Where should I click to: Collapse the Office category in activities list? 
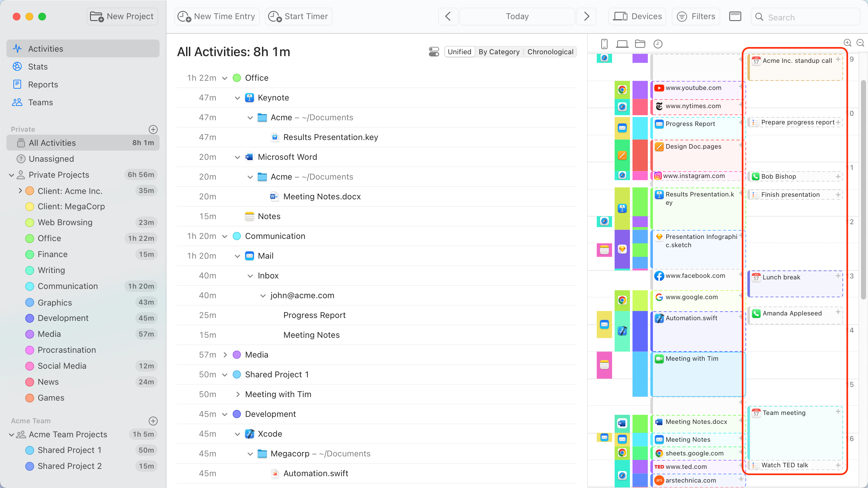[x=225, y=78]
